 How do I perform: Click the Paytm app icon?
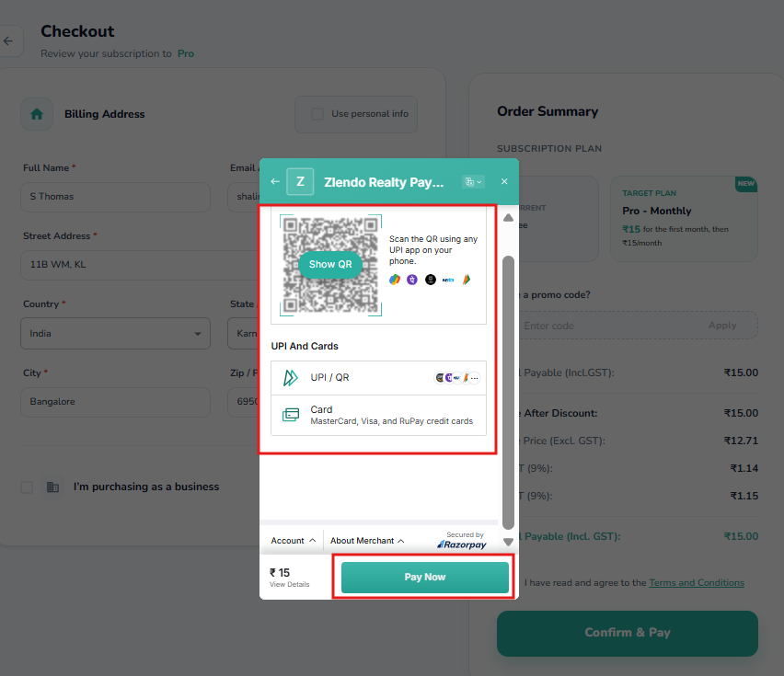click(448, 280)
